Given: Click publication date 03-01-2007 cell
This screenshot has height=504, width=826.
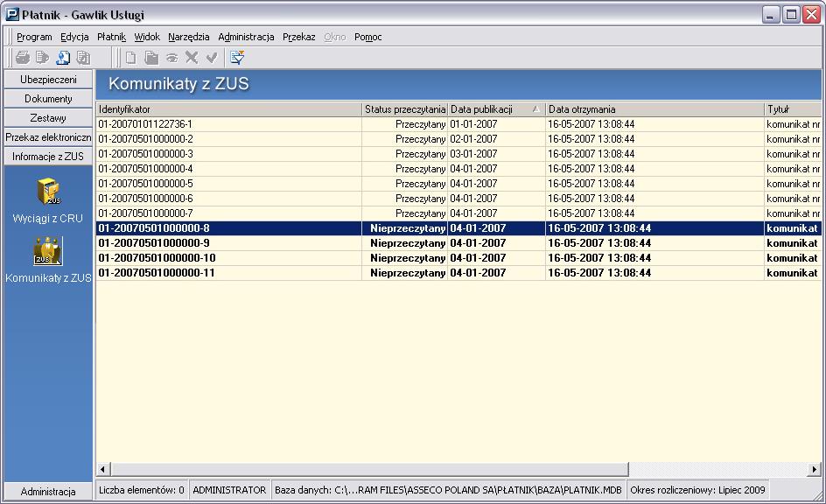Looking at the screenshot, I should click(x=496, y=154).
